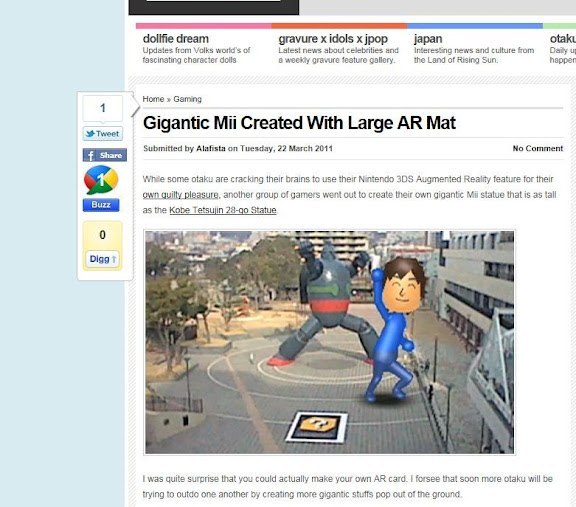This screenshot has height=507, width=576.
Task: Click the No Comment link
Action: (538, 148)
